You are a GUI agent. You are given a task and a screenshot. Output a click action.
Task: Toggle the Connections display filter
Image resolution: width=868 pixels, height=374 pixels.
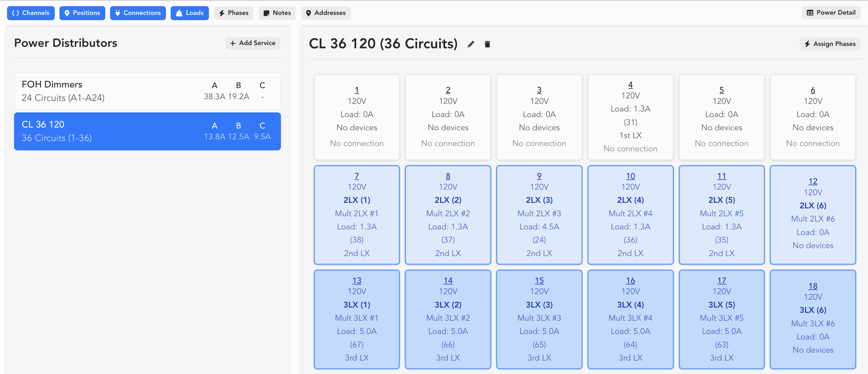tap(138, 13)
